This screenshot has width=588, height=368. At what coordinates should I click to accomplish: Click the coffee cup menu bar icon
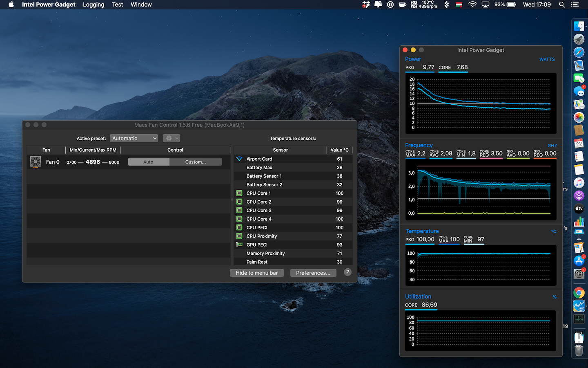402,4
